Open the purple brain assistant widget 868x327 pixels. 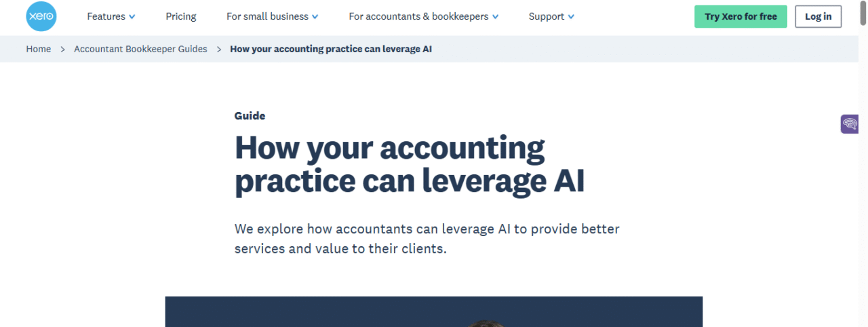(850, 124)
